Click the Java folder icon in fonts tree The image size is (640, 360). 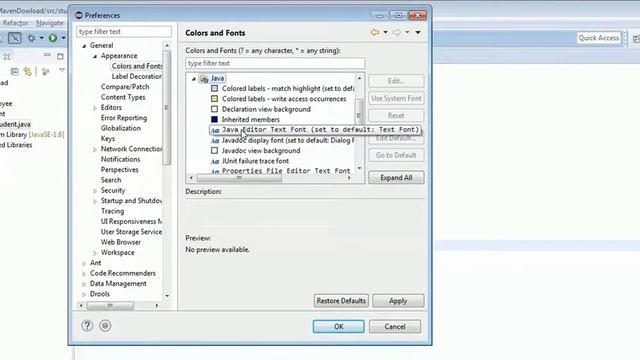coord(203,78)
